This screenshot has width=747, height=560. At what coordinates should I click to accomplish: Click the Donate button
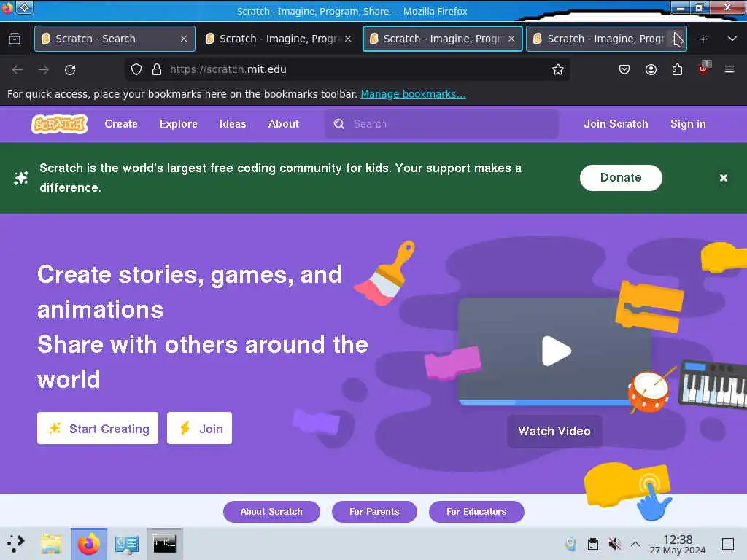pos(621,178)
